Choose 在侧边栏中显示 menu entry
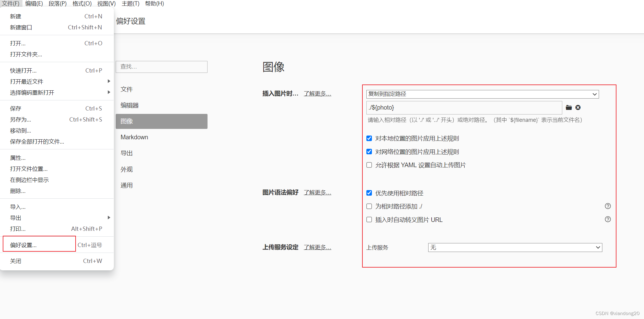The width and height of the screenshot is (644, 319). point(57,180)
